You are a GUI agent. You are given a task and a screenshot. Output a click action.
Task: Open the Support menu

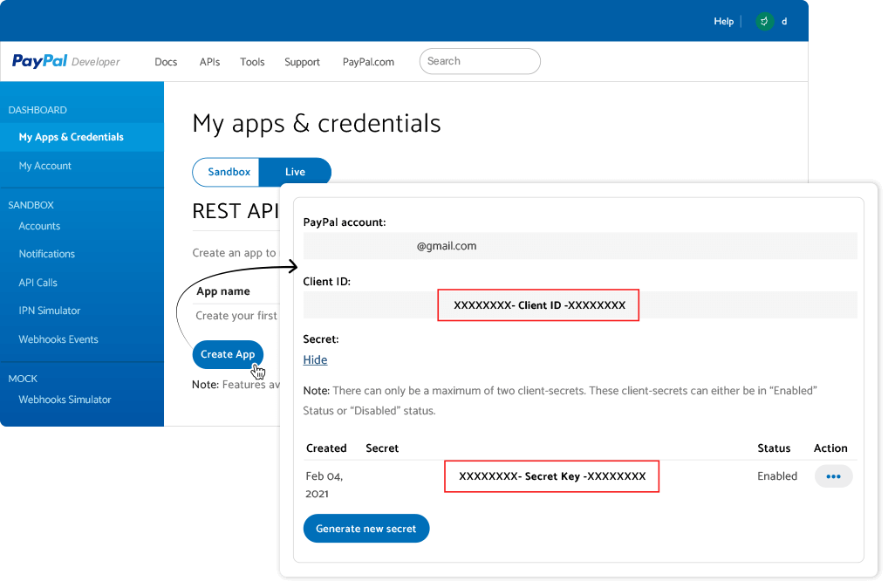tap(302, 62)
